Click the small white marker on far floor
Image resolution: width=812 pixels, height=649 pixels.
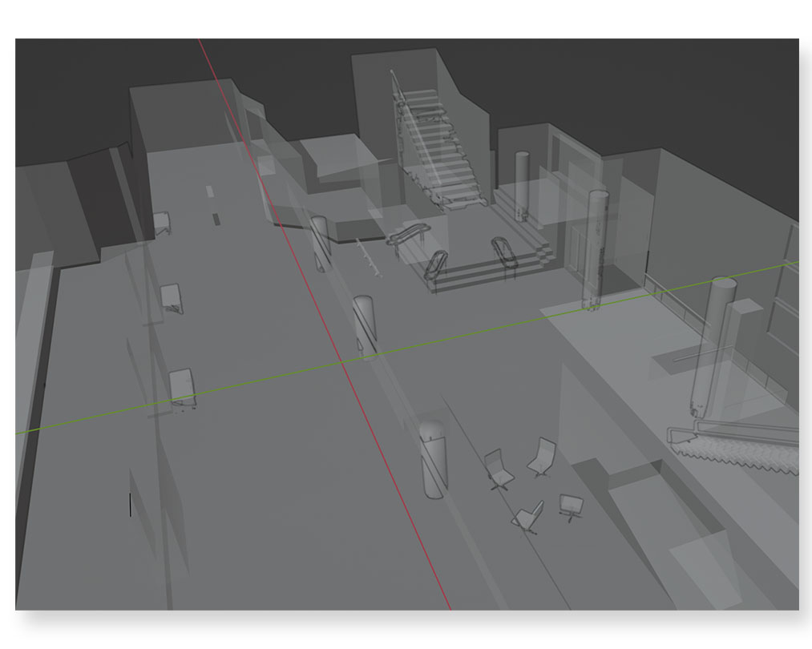209,192
